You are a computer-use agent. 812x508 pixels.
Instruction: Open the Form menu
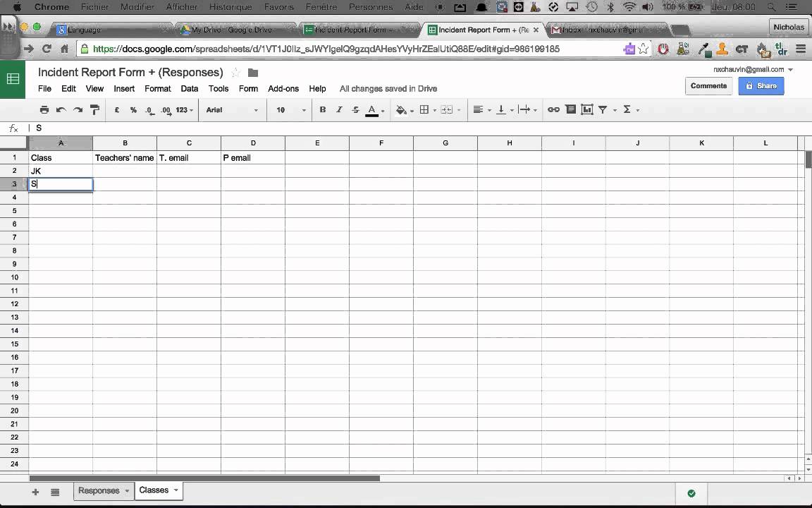click(249, 89)
